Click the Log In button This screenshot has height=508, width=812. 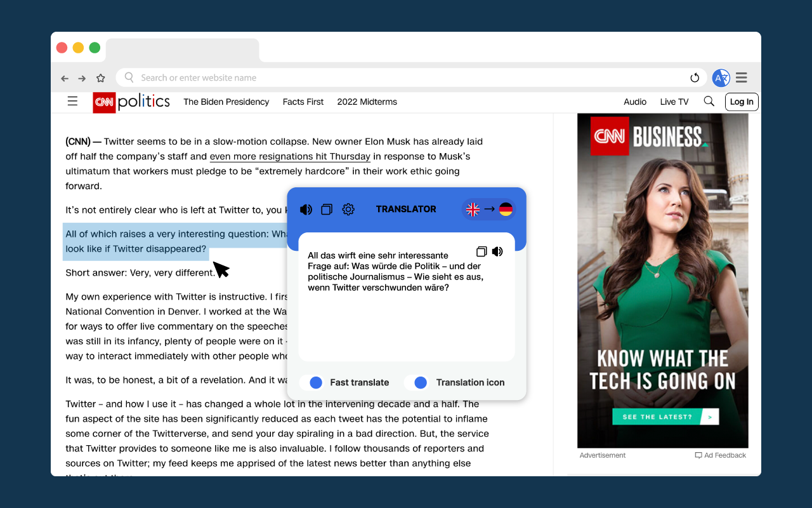[741, 102]
